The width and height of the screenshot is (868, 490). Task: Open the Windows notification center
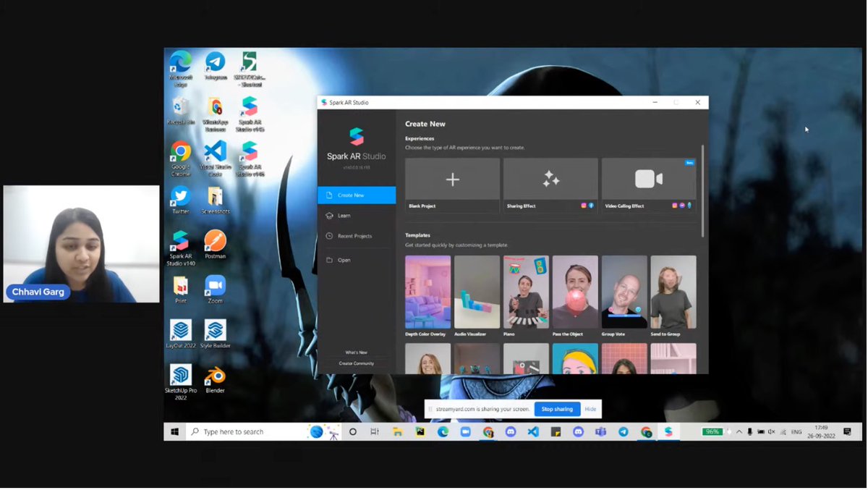tap(848, 432)
